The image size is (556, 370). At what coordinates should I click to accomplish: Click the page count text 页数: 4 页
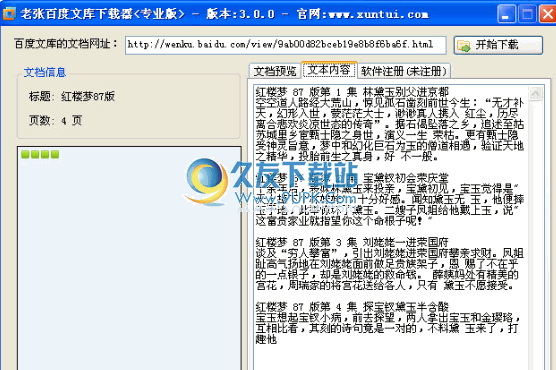coord(55,121)
